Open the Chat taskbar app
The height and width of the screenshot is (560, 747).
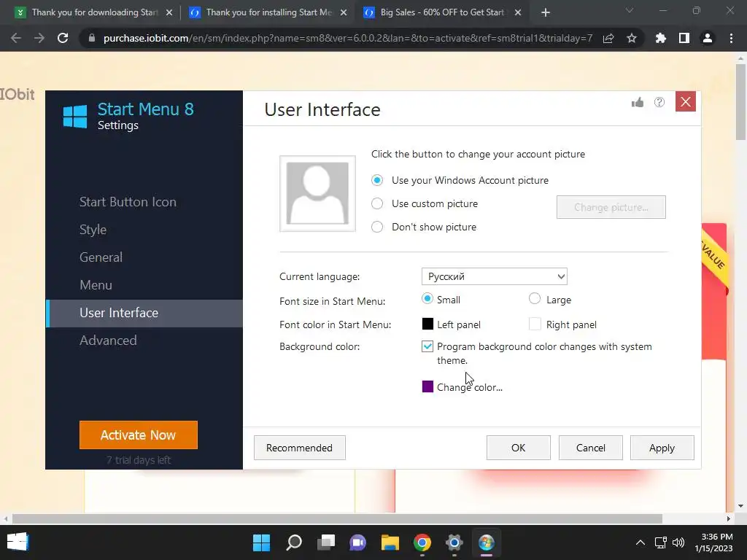pos(357,542)
